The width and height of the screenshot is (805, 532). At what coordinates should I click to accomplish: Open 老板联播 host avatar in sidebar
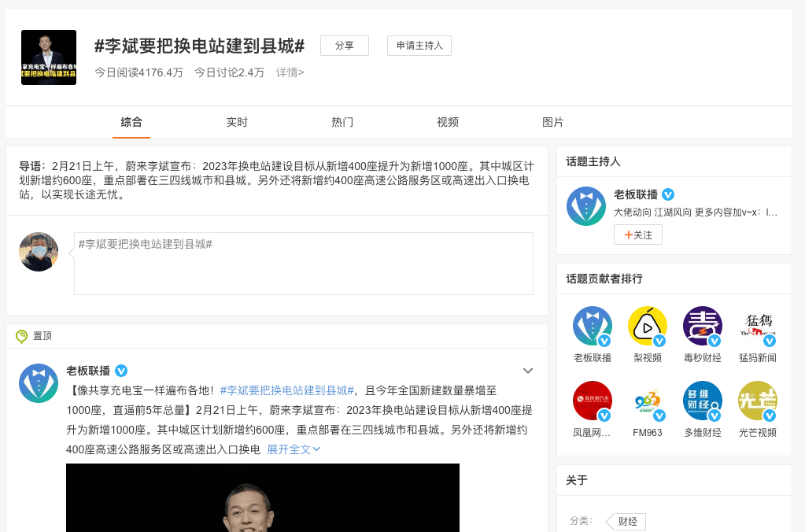coord(586,206)
